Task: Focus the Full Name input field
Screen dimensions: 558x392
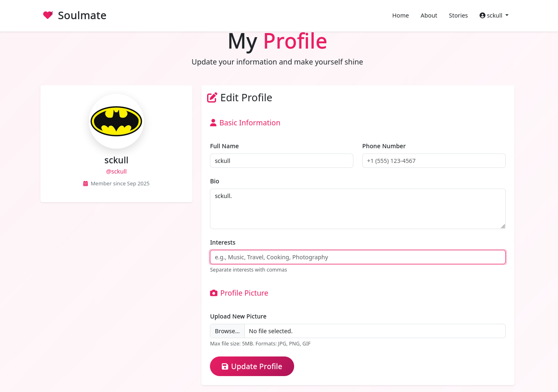Action: pos(281,161)
